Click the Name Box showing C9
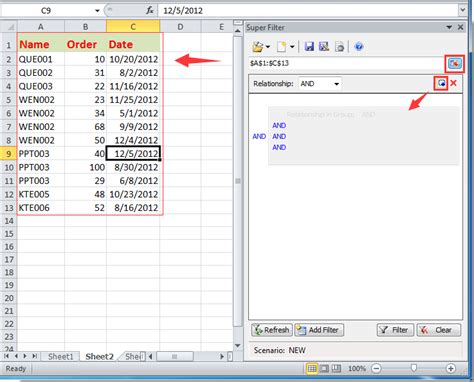474x382 pixels. click(47, 11)
